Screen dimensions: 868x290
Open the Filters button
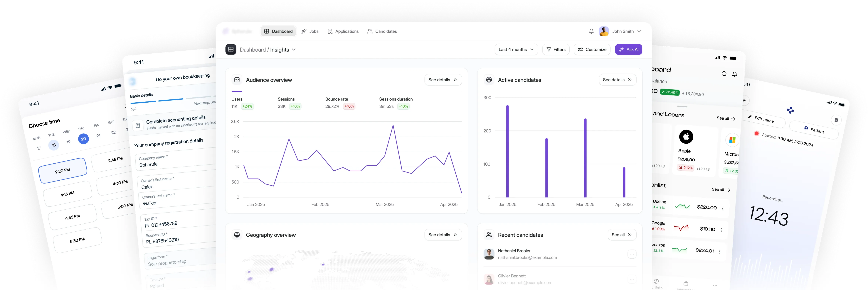click(556, 50)
